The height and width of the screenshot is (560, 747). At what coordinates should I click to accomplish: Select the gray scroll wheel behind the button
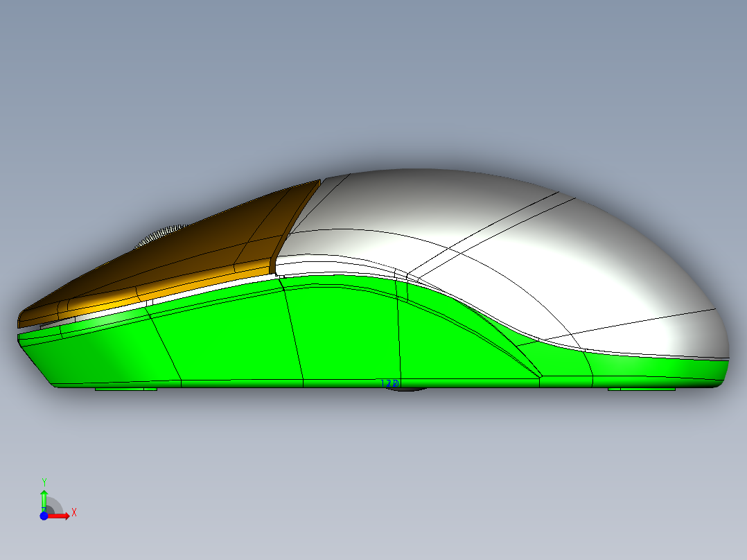[x=161, y=235]
